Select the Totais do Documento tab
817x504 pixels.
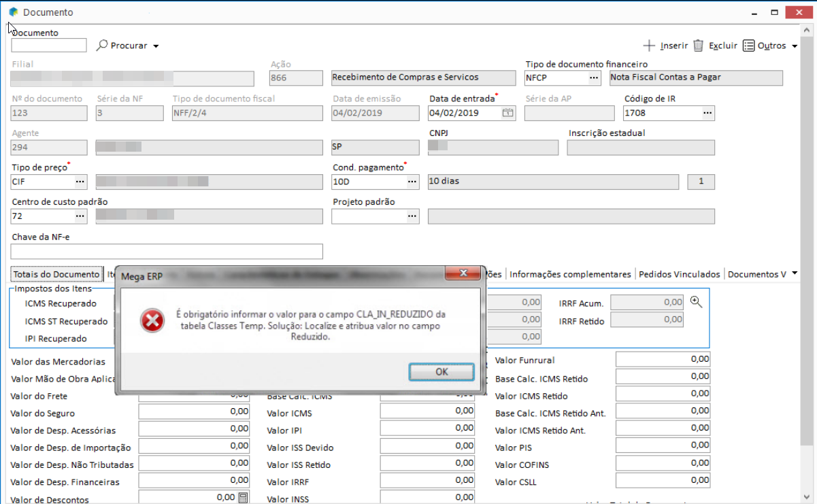click(x=56, y=274)
